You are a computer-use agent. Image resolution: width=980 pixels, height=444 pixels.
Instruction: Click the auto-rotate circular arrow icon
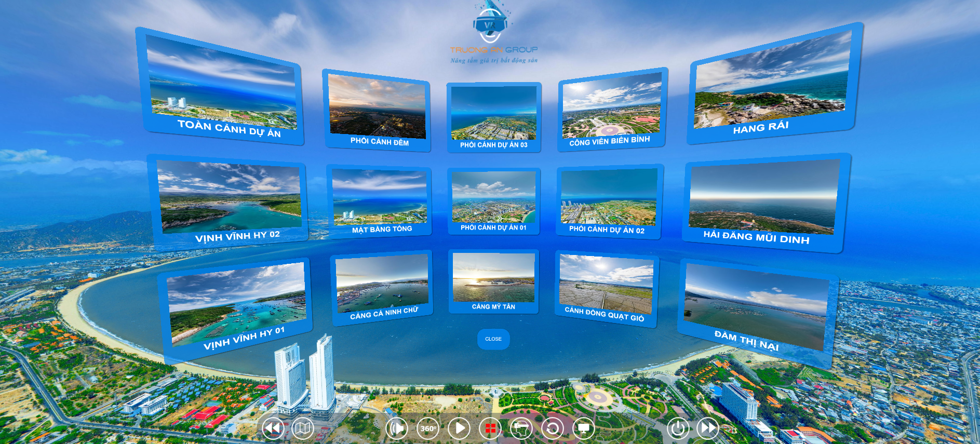pyautogui.click(x=553, y=428)
